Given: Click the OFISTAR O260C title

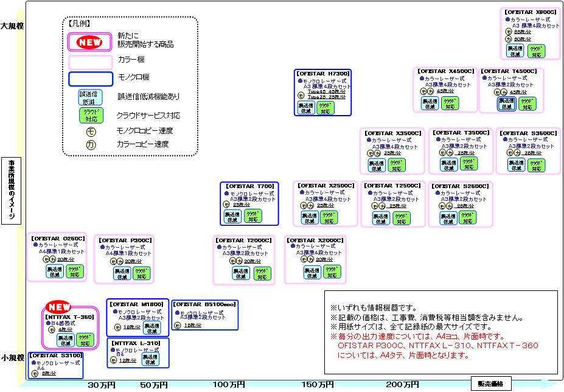Looking at the screenshot, I should click(58, 238).
